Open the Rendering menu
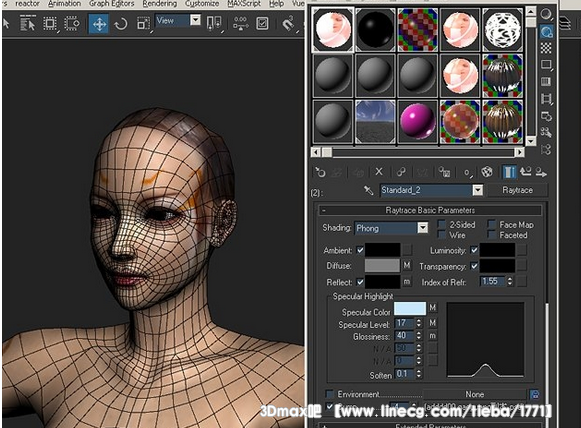The image size is (581, 428). tap(160, 4)
